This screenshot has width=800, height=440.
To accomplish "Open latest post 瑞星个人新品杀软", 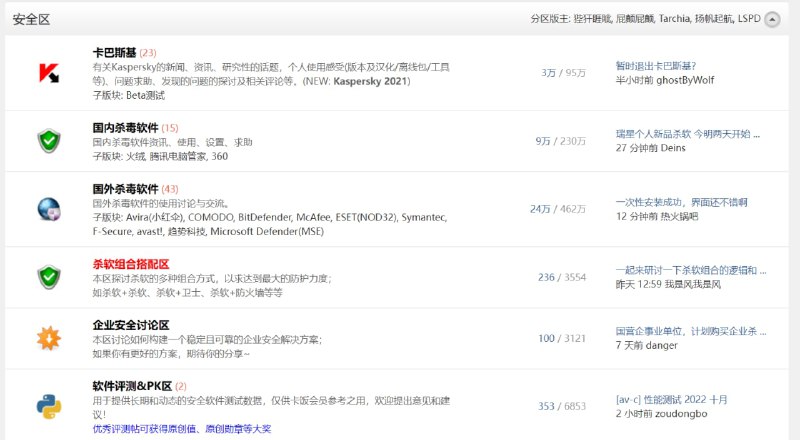I will click(688, 134).
